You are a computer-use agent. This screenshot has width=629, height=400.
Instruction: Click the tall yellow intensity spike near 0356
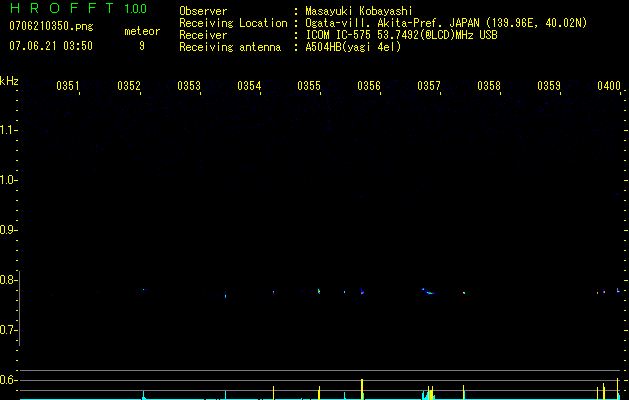(362, 389)
